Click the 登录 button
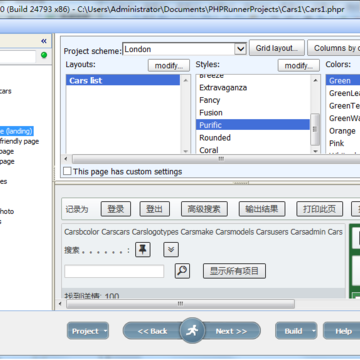 coord(116,209)
